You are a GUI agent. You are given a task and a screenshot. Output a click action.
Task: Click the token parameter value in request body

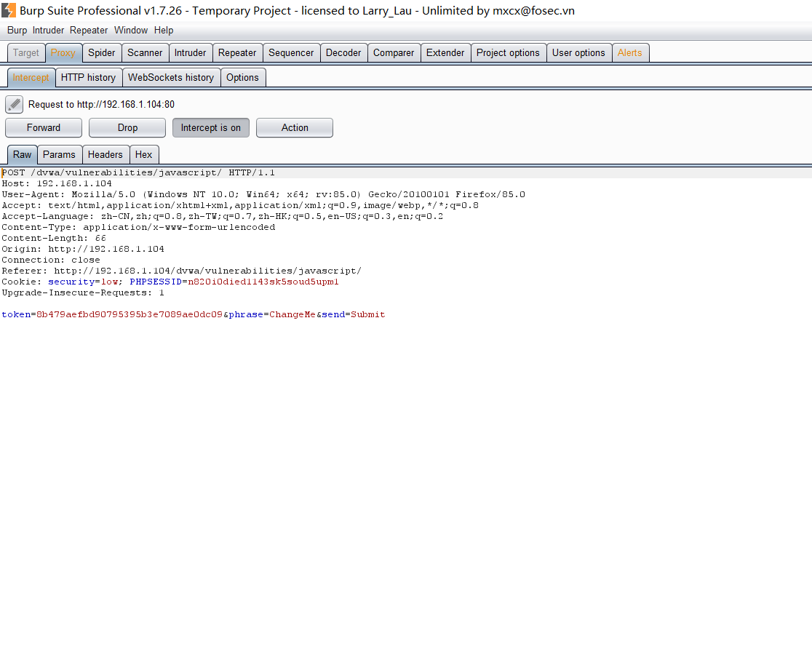(130, 314)
